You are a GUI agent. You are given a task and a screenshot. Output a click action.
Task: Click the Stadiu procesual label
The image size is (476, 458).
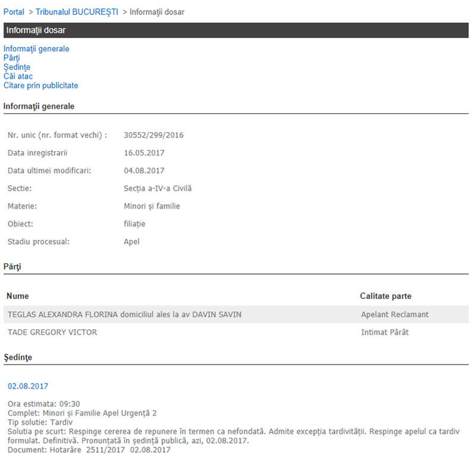(39, 241)
